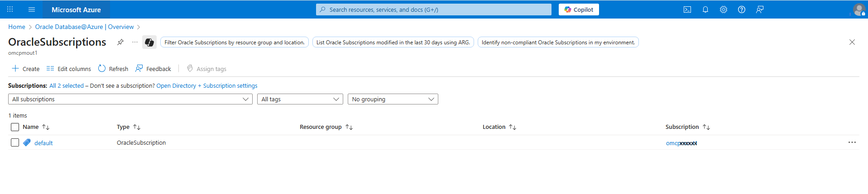The height and width of the screenshot is (194, 868).
Task: Check the box for default row
Action: pos(15,142)
